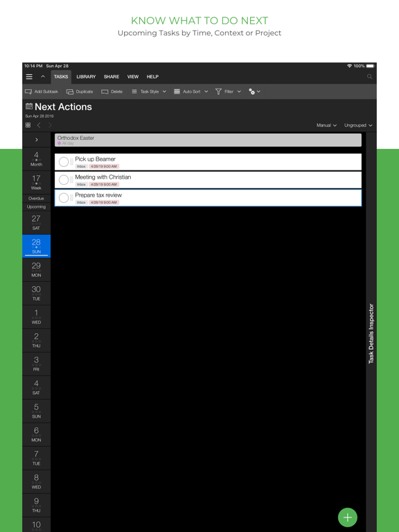The height and width of the screenshot is (532, 399).
Task: Open the Task Style dropdown
Action: pos(149,91)
